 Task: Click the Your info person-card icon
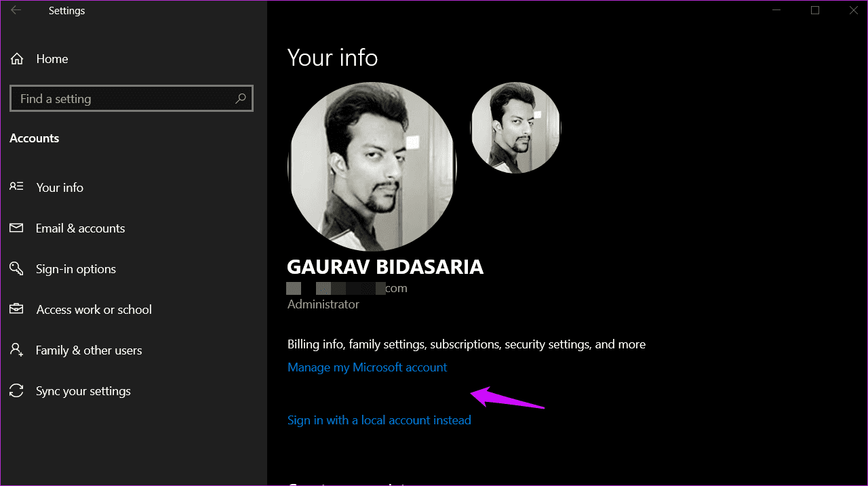16,186
